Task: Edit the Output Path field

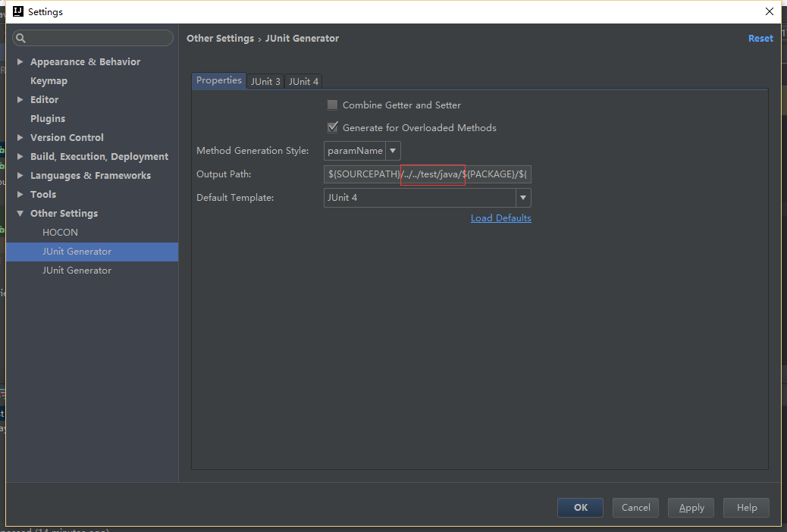Action: (x=427, y=174)
